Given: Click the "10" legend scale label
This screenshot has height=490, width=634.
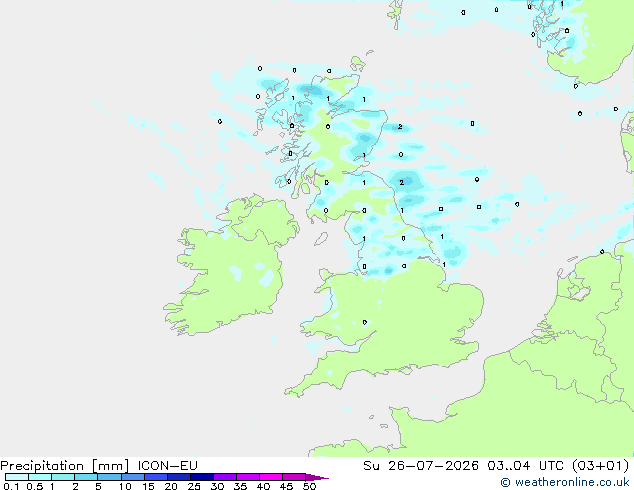Looking at the screenshot, I should point(125,486).
